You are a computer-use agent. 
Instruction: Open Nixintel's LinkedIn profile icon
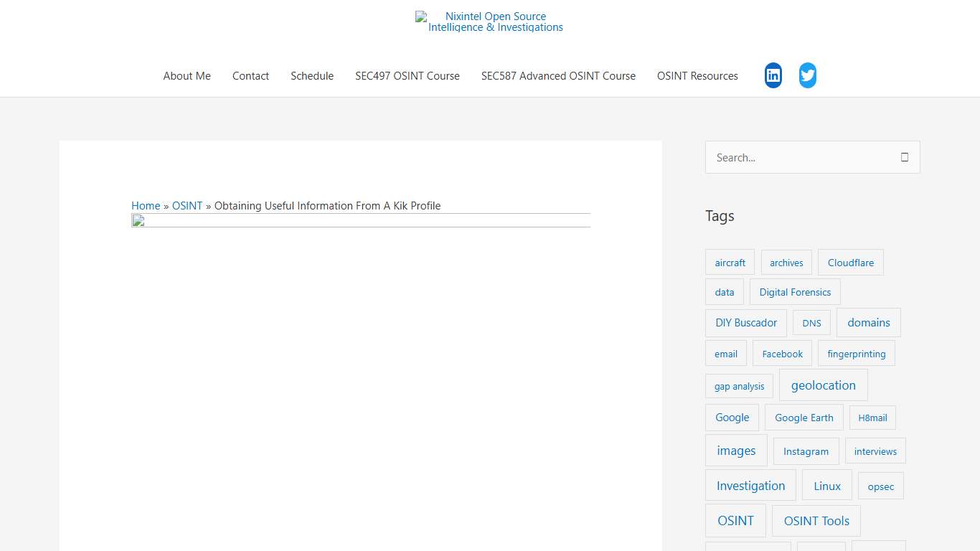pos(773,75)
